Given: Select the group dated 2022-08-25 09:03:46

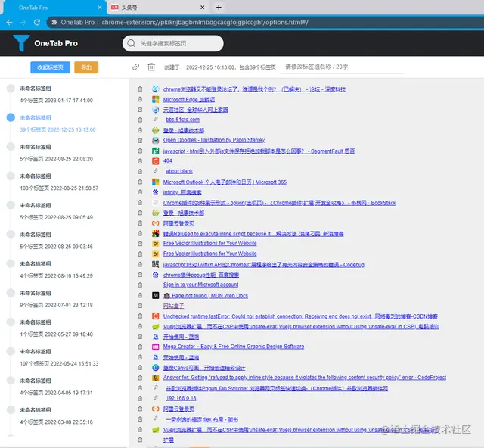Looking at the screenshot, I should tap(56, 241).
